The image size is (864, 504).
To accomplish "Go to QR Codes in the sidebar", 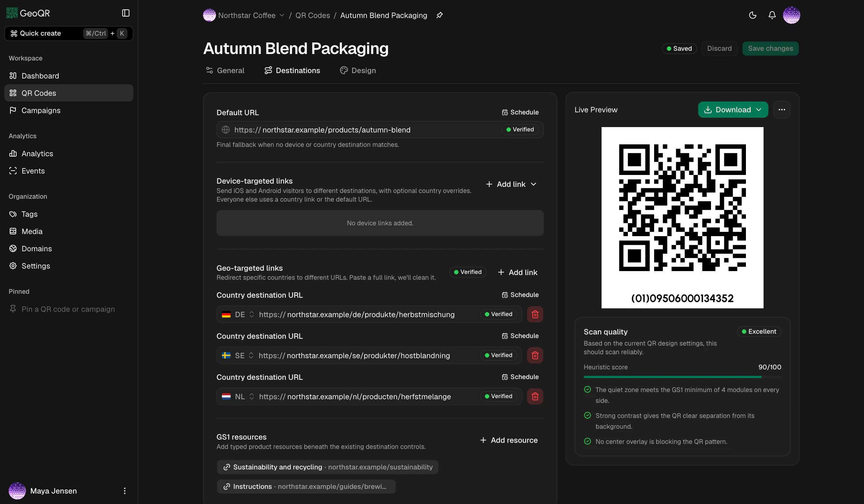I will [69, 93].
